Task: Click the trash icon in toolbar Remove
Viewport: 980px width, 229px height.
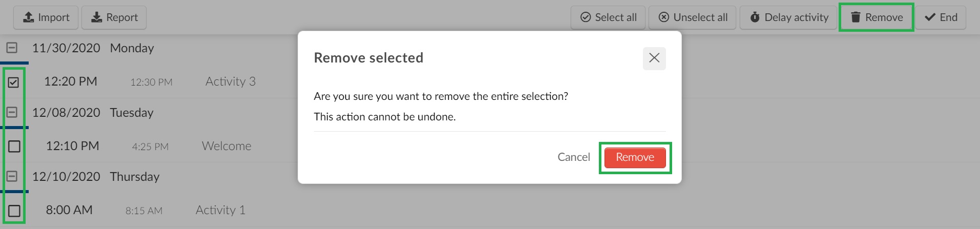Action: coord(856,17)
